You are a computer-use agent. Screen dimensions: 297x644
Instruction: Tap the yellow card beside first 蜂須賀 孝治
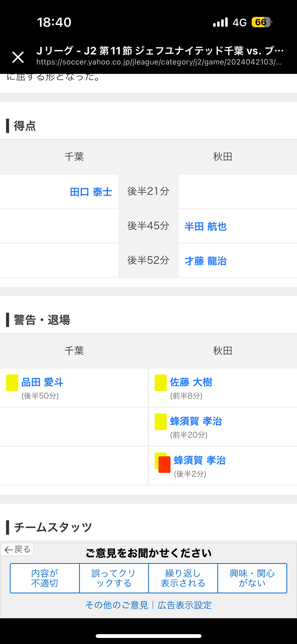tap(160, 422)
